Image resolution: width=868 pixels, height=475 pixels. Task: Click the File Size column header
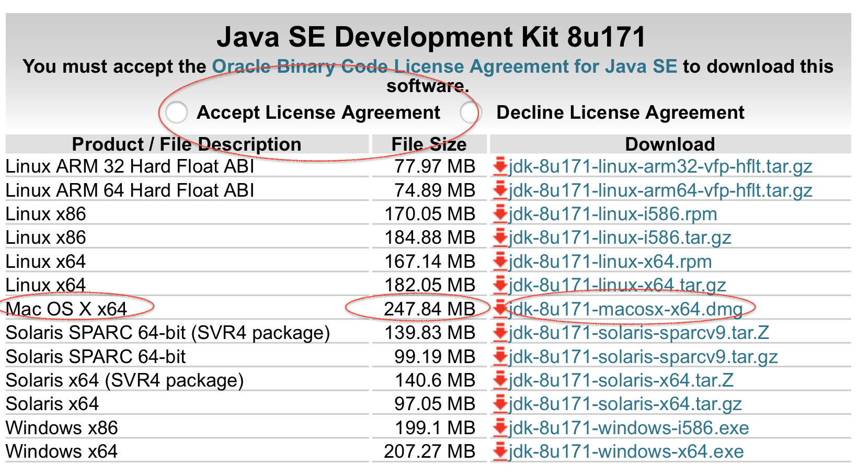429,144
